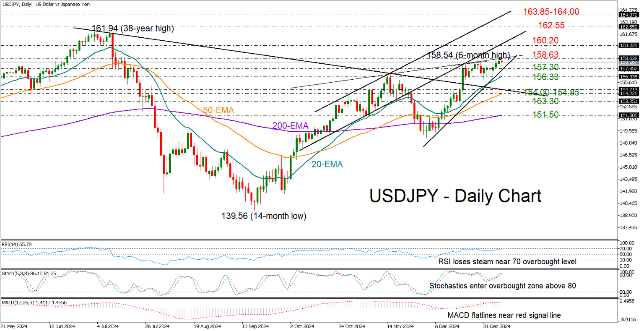The height and width of the screenshot is (331, 644).
Task: Select the "140.465" price axis value
Action: (628, 203)
